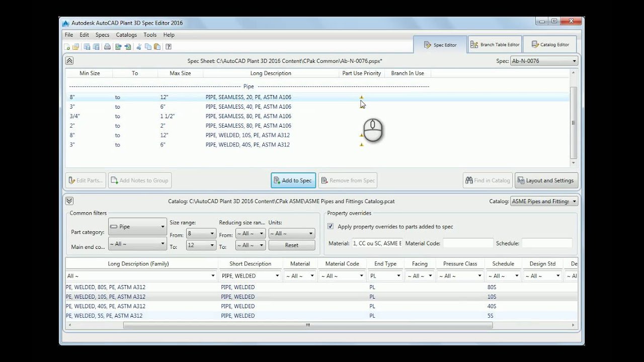Open the Schedule column filter dropdown
The height and width of the screenshot is (362, 644).
(x=503, y=276)
